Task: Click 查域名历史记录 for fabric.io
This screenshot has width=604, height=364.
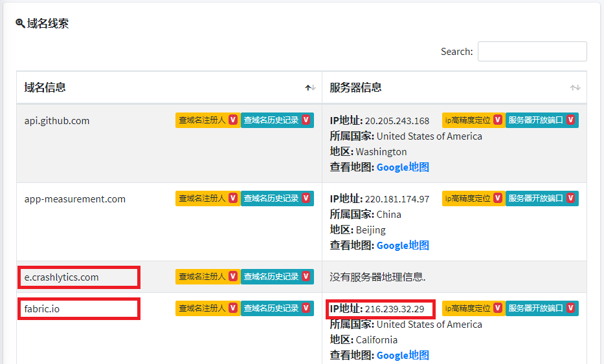Action: 277,308
